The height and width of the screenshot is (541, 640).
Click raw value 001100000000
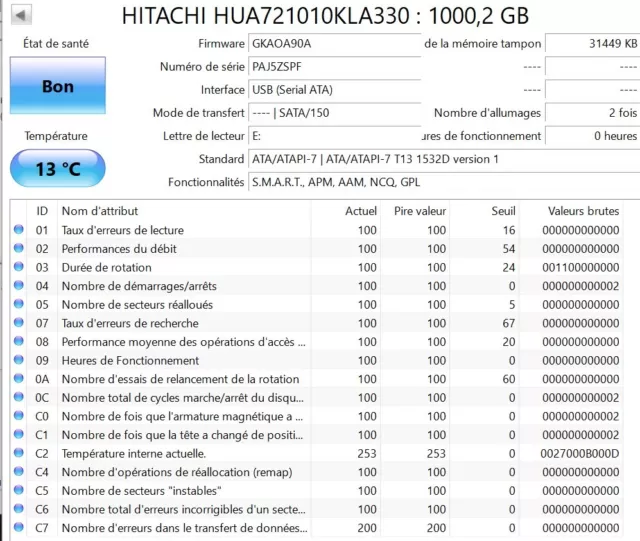581,267
